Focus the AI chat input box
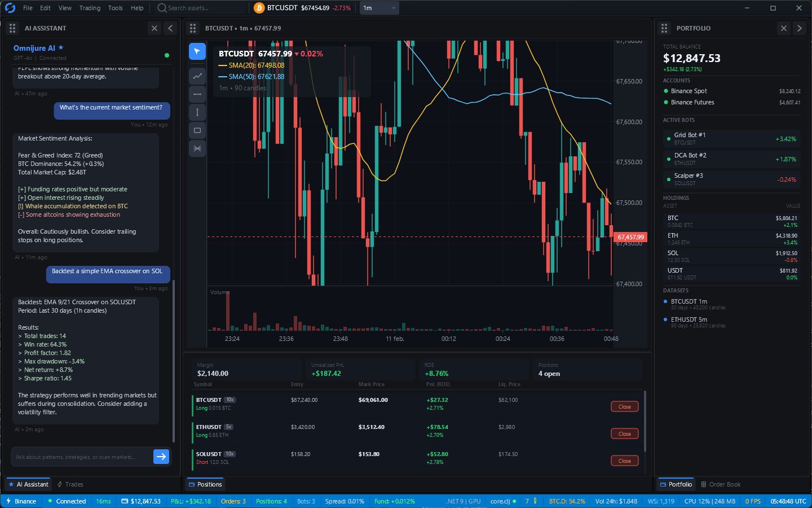The image size is (812, 508). 82,457
